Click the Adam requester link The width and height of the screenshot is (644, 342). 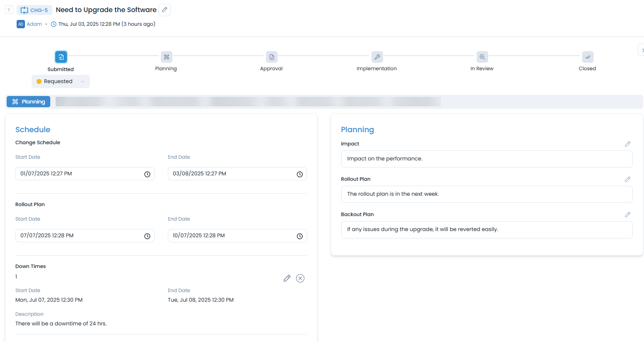tap(34, 24)
